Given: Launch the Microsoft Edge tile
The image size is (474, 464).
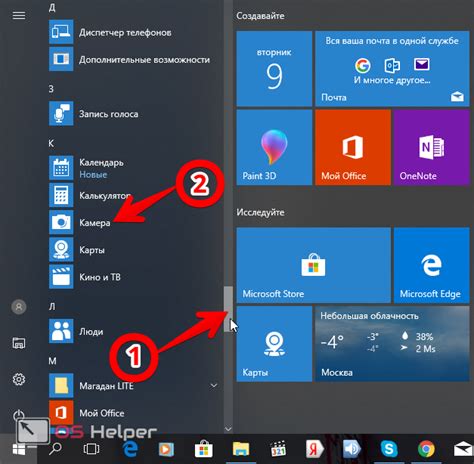Looking at the screenshot, I should (431, 265).
